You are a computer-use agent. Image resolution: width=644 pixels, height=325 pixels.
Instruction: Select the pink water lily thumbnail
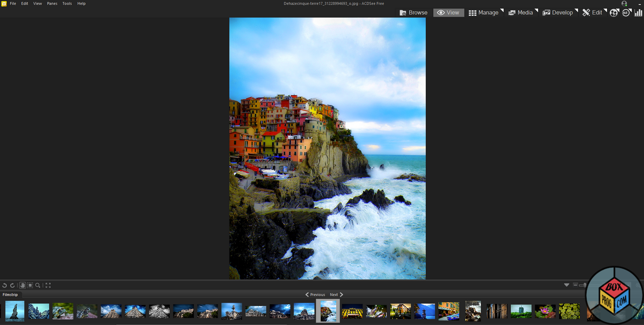click(545, 311)
